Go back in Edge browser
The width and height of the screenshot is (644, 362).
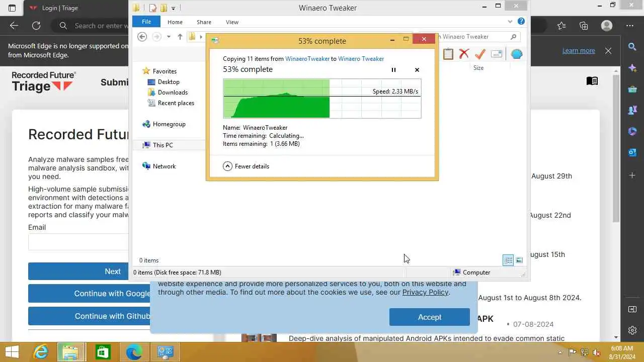(x=14, y=26)
